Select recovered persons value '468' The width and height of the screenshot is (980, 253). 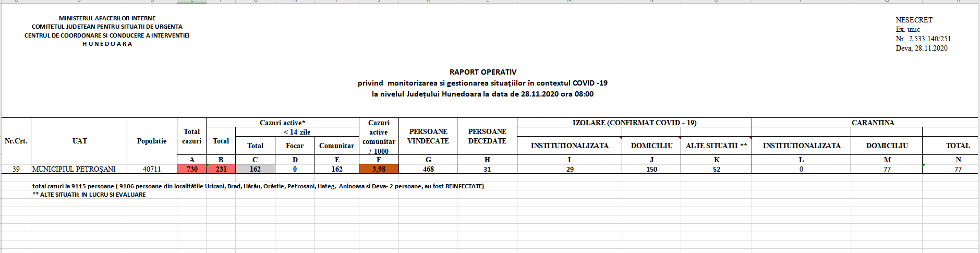(428, 169)
